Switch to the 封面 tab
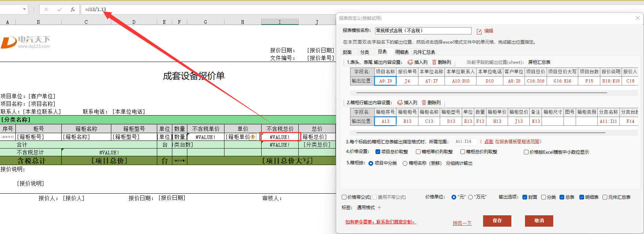 point(347,52)
